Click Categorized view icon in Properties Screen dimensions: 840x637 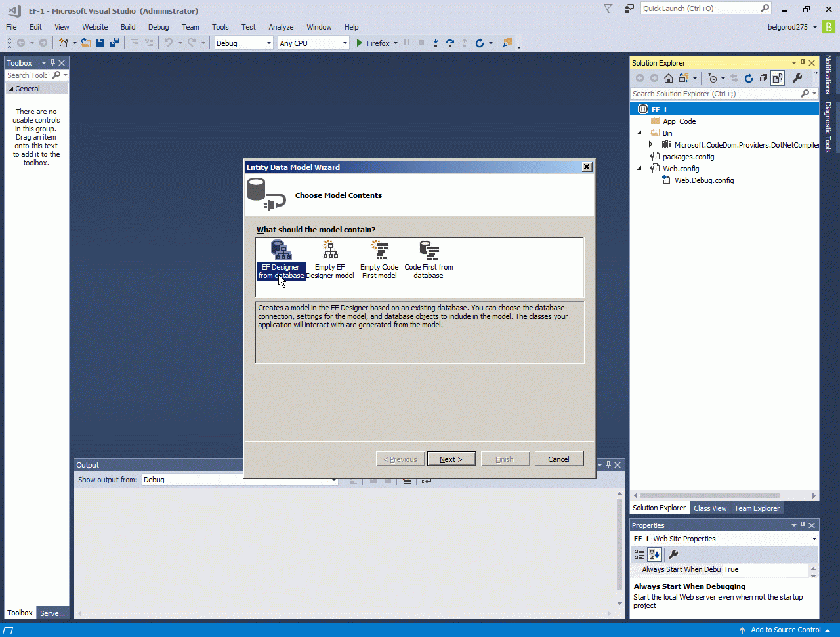pyautogui.click(x=639, y=554)
